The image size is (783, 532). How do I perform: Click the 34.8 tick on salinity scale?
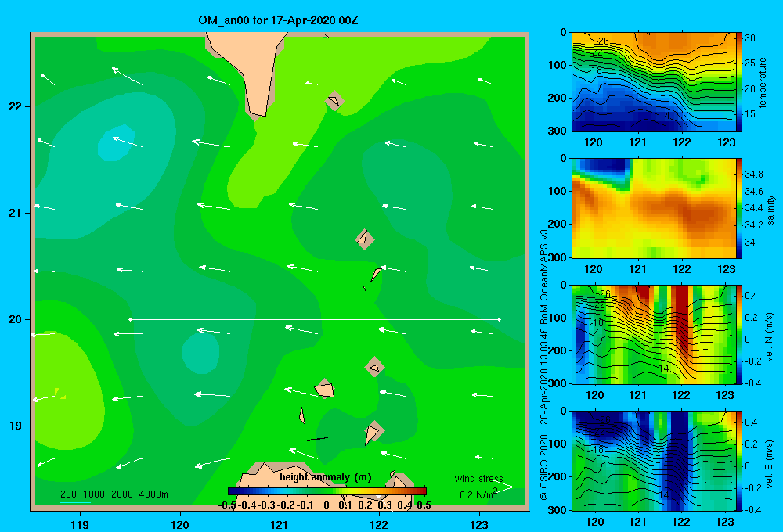point(753,174)
